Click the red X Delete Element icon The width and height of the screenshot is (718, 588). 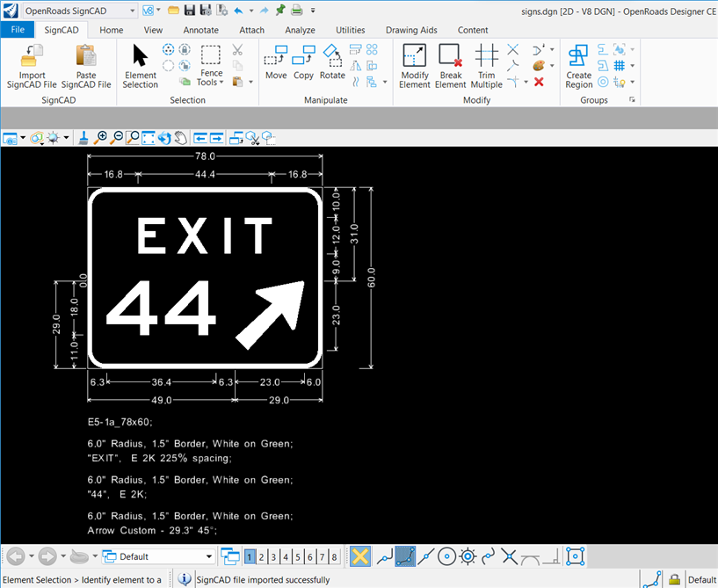539,82
